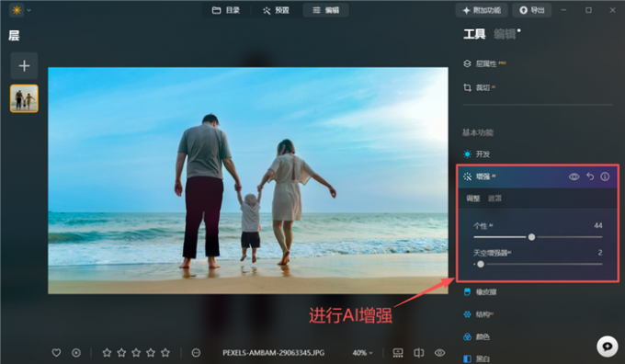The width and height of the screenshot is (625, 364).
Task: Switch to the 遮罩 masking sub-tab
Action: (494, 199)
